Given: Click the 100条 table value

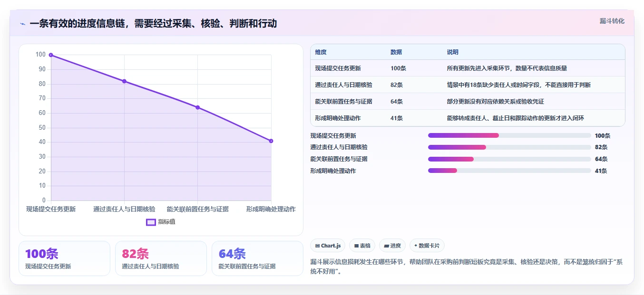Looking at the screenshot, I should tap(398, 68).
